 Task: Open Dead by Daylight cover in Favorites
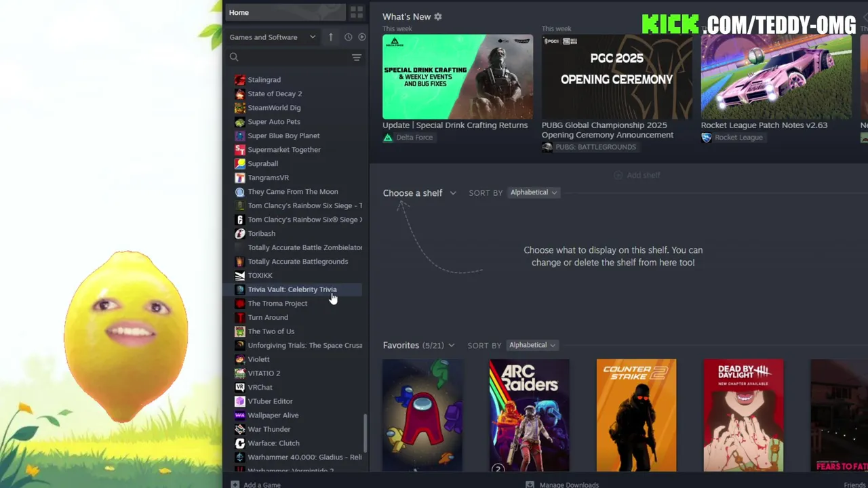click(743, 415)
